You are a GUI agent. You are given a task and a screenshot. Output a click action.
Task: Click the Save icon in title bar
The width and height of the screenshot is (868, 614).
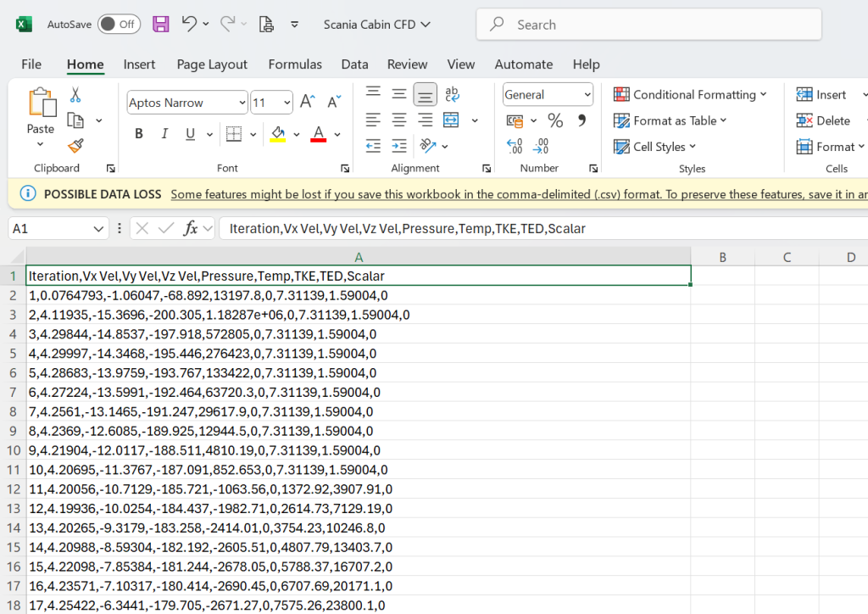(x=160, y=25)
